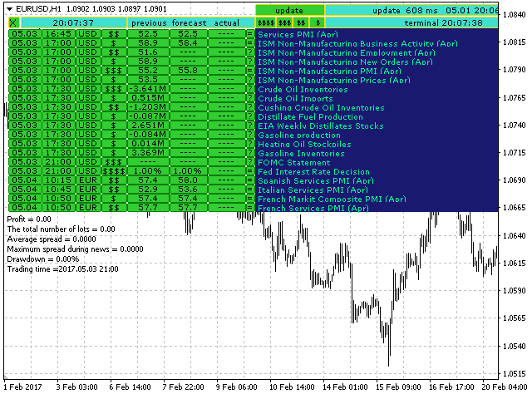Viewport: 532px width, 399px height.
Task: Click ? marker of Gasoline Inventories row
Action: point(250,153)
